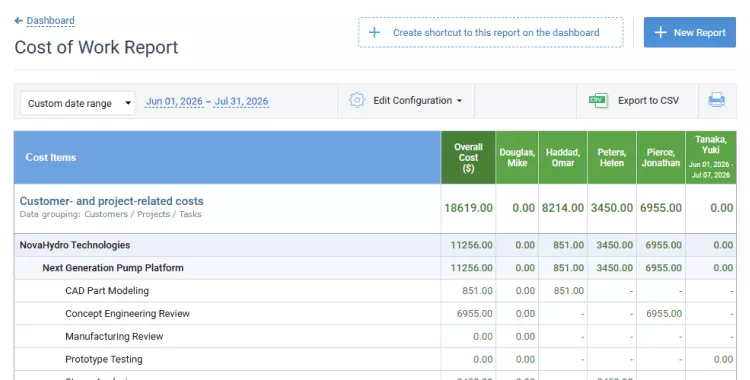Open the Dashboard link

(x=50, y=21)
